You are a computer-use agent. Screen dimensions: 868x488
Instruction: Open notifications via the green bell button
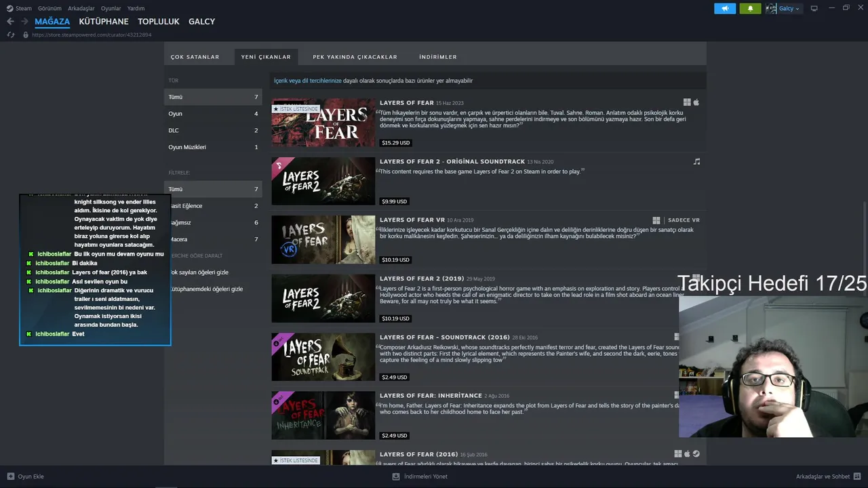click(x=750, y=8)
